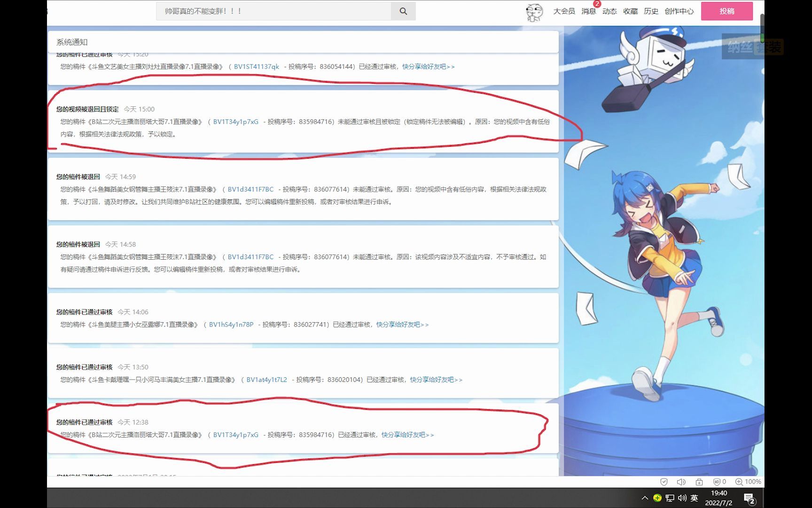
Task: Click the 您的稿件已通过审核 title at 12:38
Action: click(x=85, y=422)
